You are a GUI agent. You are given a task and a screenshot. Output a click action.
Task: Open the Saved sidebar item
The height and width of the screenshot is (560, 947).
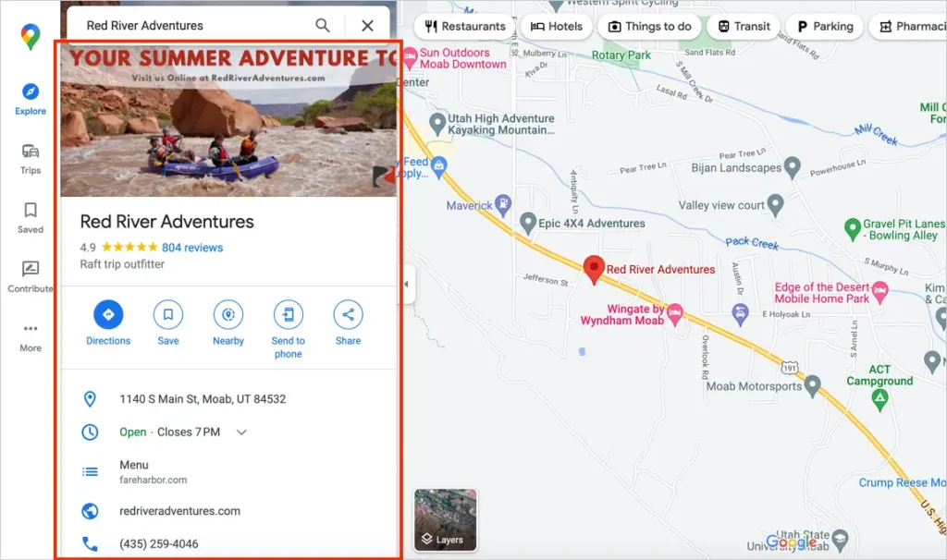[31, 218]
